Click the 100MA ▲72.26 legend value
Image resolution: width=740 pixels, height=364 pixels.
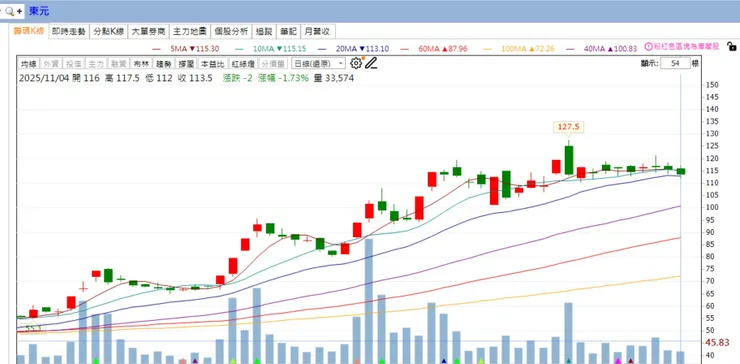(x=528, y=49)
